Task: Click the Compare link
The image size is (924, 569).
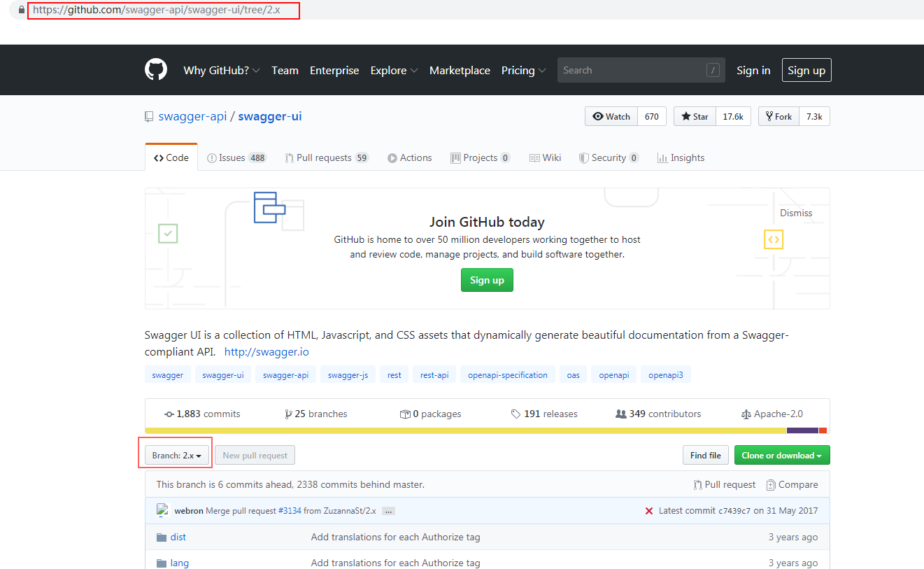Action: tap(792, 484)
